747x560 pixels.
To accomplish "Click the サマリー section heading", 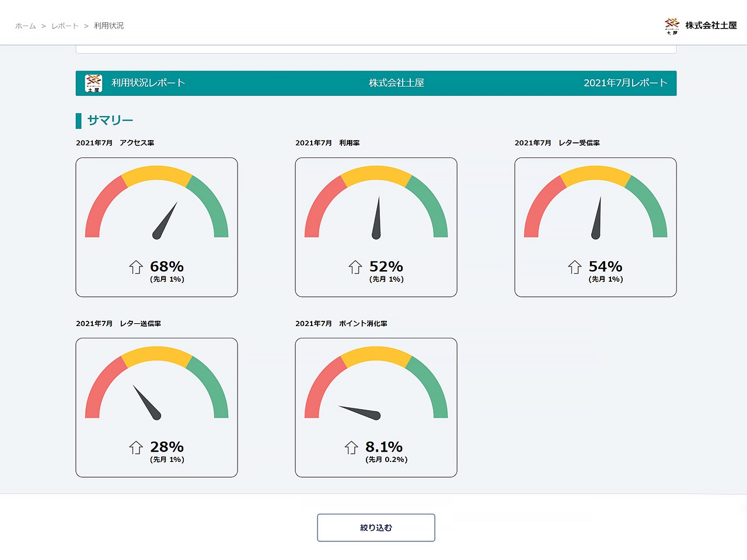I will coord(110,120).
